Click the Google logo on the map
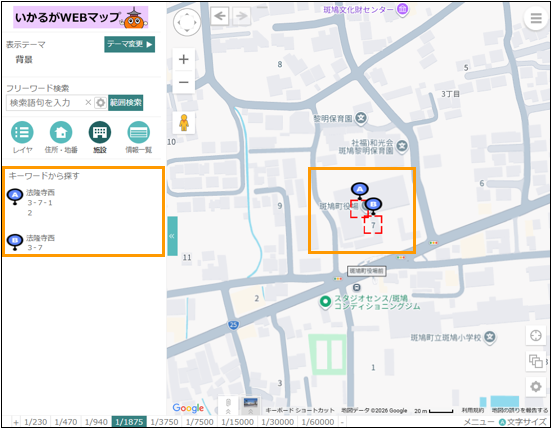Viewport: 551px width, 429px height. click(188, 408)
